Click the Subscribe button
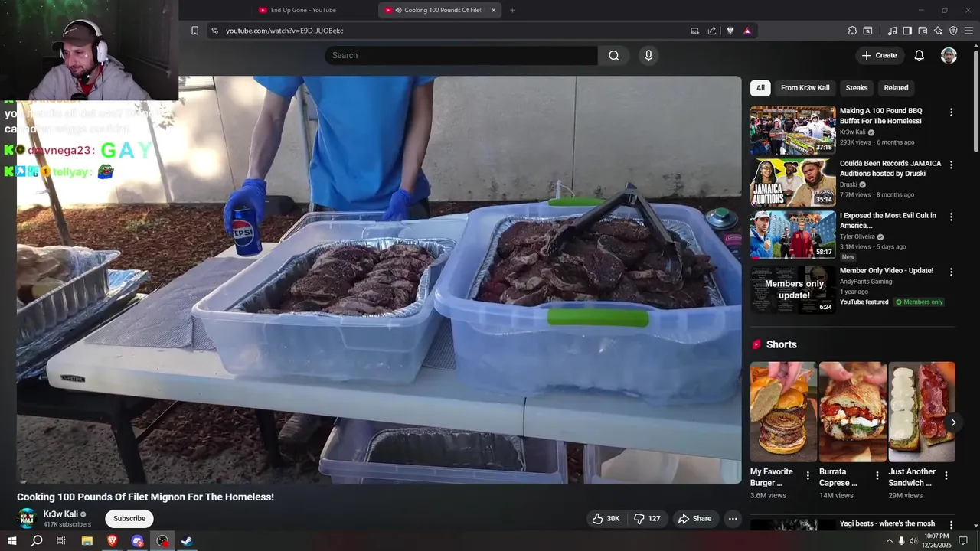 pyautogui.click(x=129, y=519)
